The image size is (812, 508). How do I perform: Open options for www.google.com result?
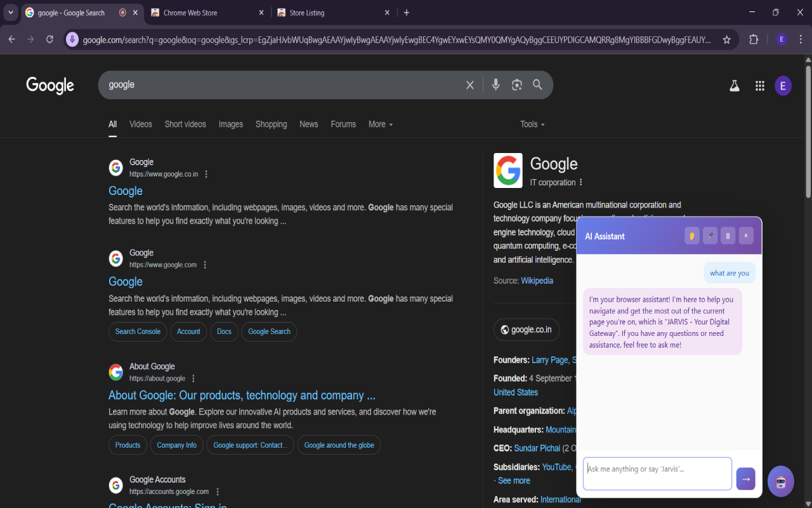205,265
